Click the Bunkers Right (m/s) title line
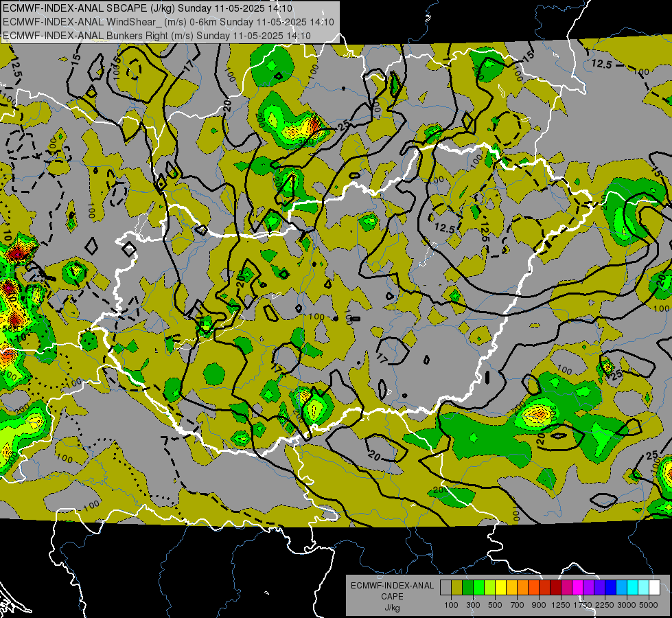672x618 pixels. 157,36
